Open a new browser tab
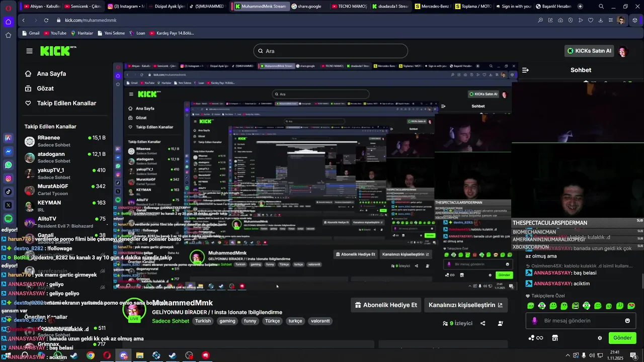This screenshot has height=362, width=644. click(x=580, y=7)
